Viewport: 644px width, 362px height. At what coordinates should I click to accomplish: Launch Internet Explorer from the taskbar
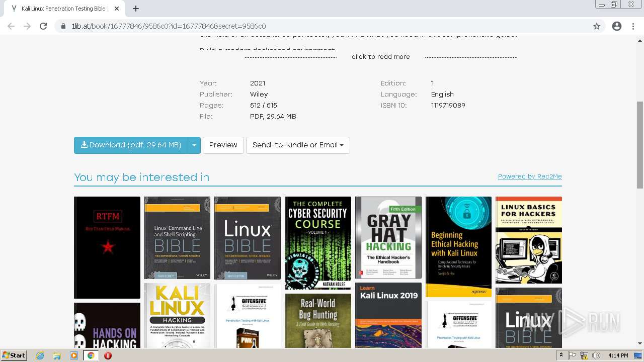tap(40, 355)
